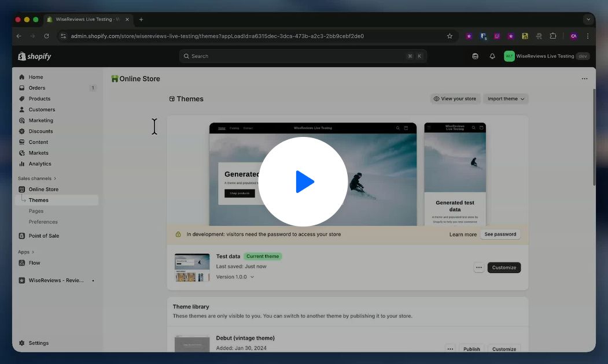Open the Online Store page more-options menu

click(x=584, y=79)
